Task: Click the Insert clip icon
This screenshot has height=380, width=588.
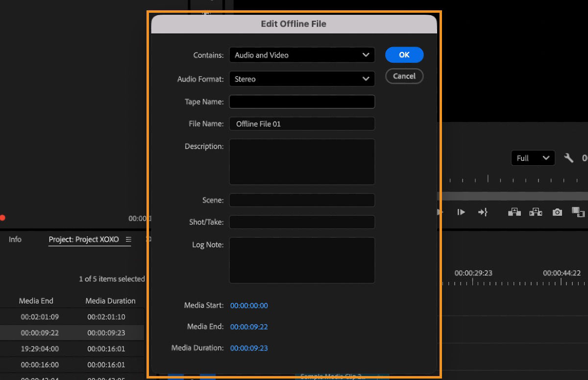Action: pyautogui.click(x=483, y=212)
